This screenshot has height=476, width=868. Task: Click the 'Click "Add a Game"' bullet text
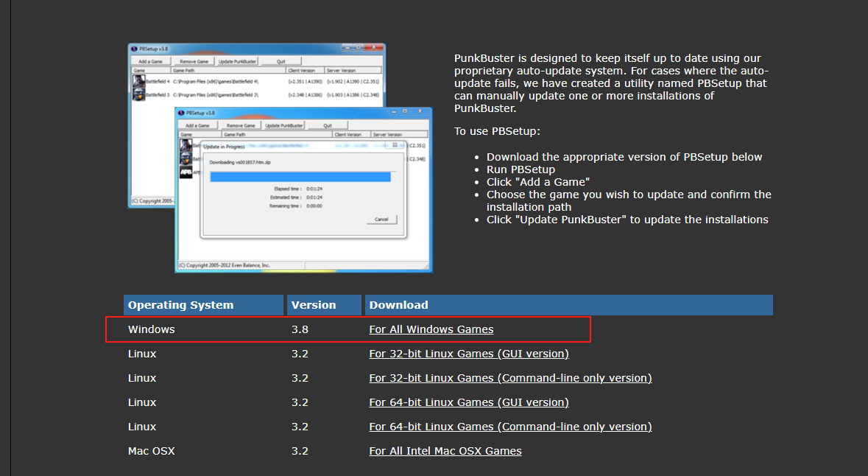538,182
